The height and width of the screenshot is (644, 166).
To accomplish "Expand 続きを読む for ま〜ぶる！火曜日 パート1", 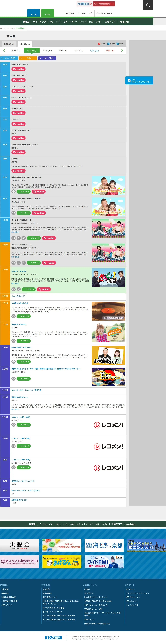I will [15, 232].
